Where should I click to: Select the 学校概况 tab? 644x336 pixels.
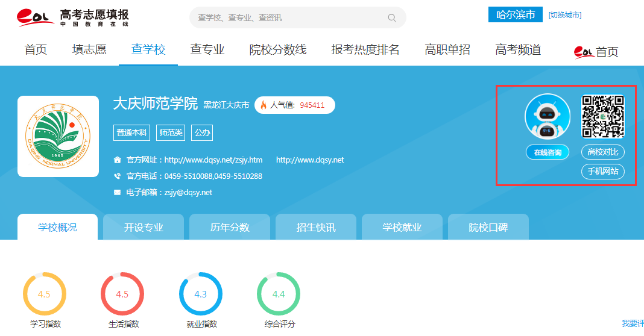point(57,227)
